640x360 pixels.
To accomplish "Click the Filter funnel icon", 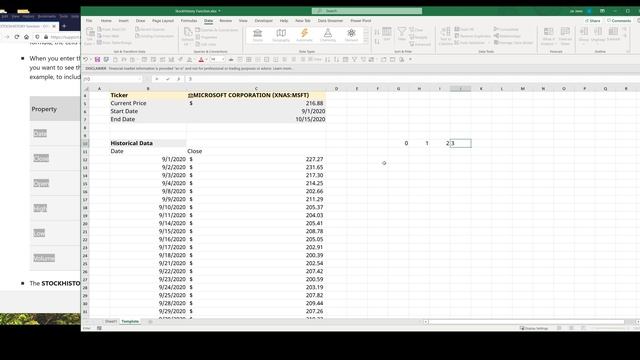I will [402, 32].
